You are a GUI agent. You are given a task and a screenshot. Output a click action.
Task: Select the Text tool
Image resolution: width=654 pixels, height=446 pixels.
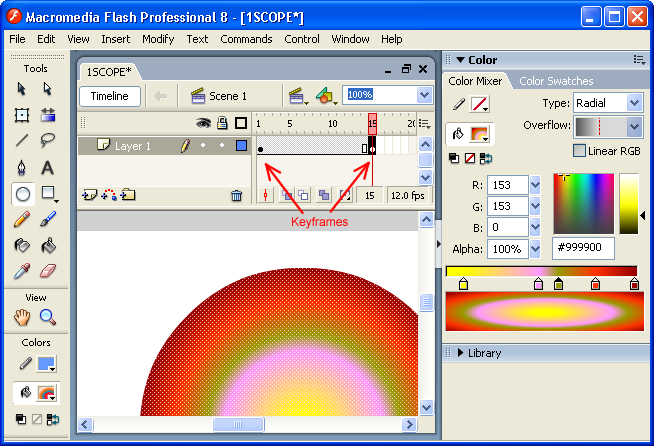coord(47,167)
